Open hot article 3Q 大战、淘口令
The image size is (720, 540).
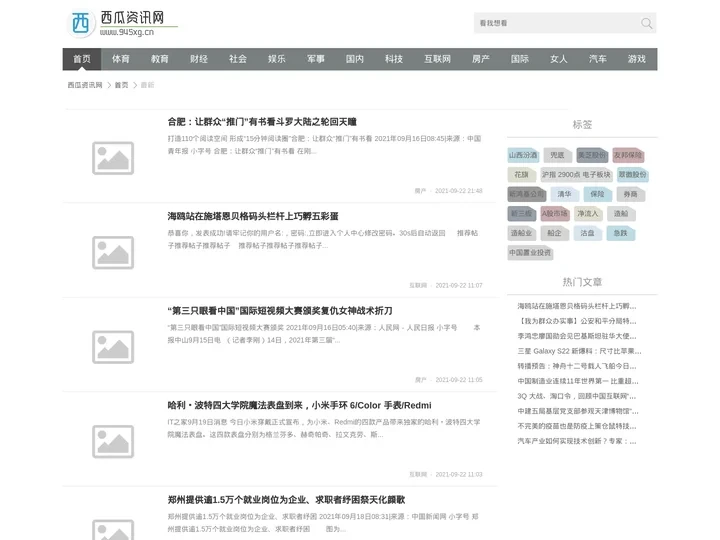(577, 396)
